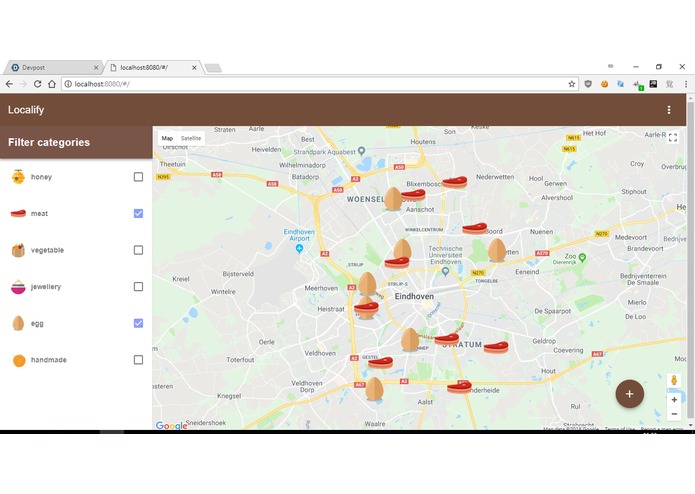This screenshot has width=695, height=494.
Task: Click the meat marker near Heiderheide
Action: pyautogui.click(x=459, y=388)
